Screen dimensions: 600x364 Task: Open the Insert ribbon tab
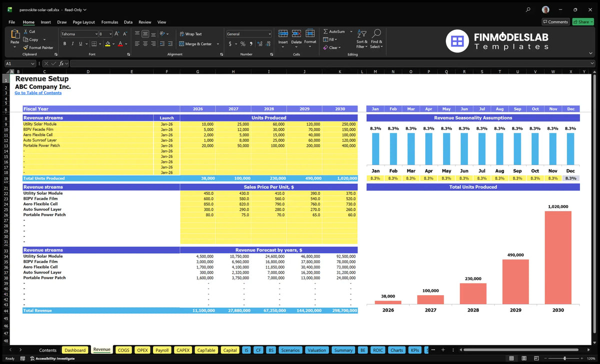point(45,22)
